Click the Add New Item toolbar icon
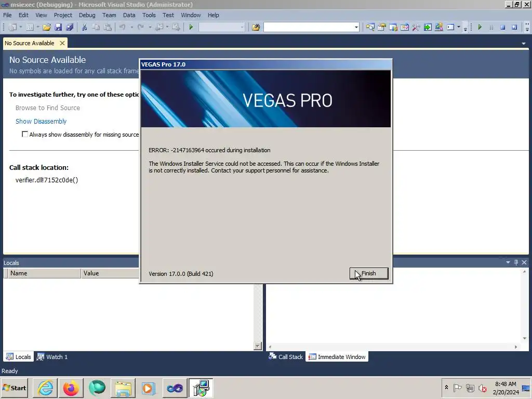 coord(30,27)
